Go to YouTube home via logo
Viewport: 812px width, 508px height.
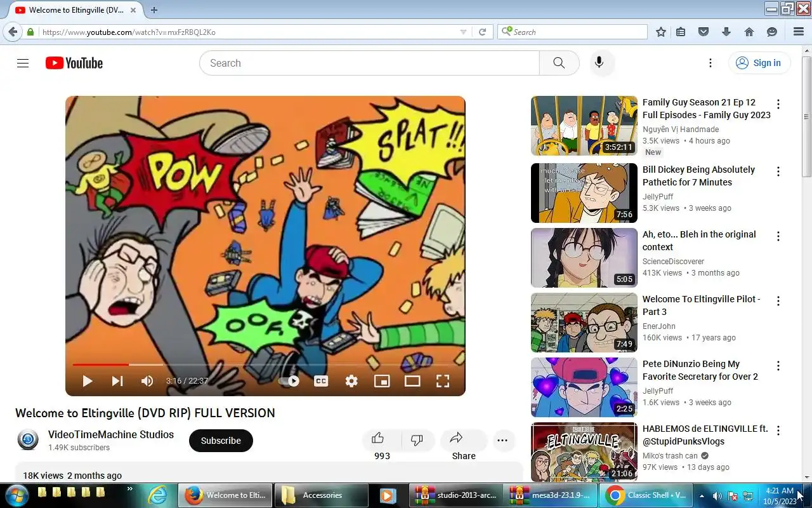pos(74,63)
